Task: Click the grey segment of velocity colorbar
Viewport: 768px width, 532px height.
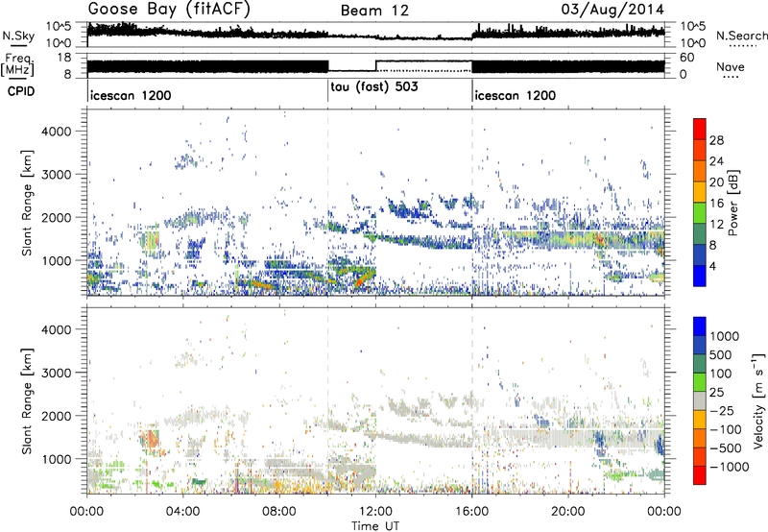Action: point(700,401)
